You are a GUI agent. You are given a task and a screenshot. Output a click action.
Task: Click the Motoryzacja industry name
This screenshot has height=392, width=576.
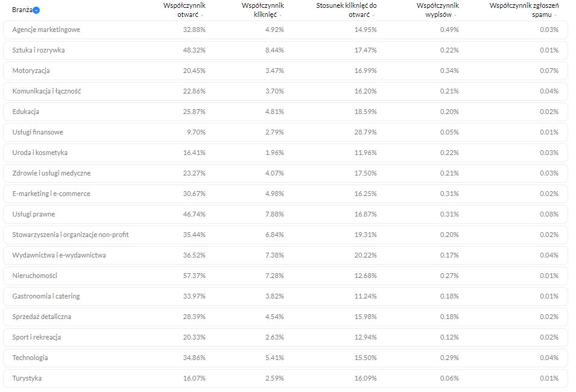click(x=31, y=71)
